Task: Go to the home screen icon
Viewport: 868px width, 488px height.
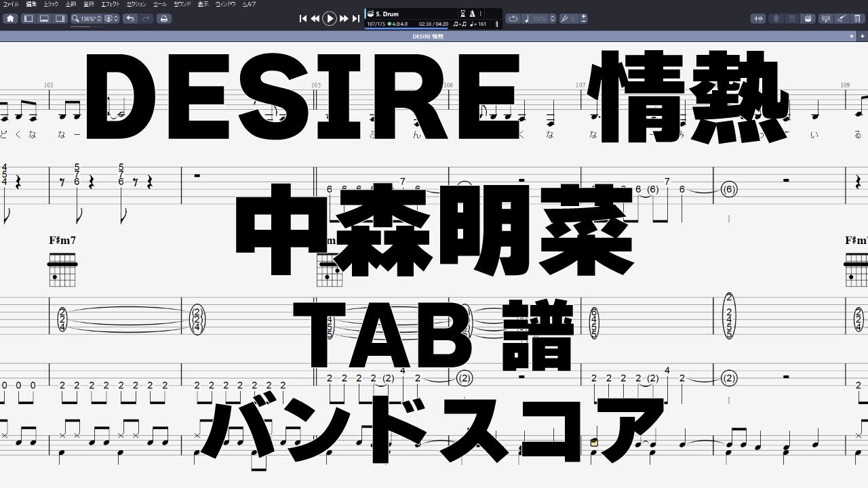Action: [10, 18]
